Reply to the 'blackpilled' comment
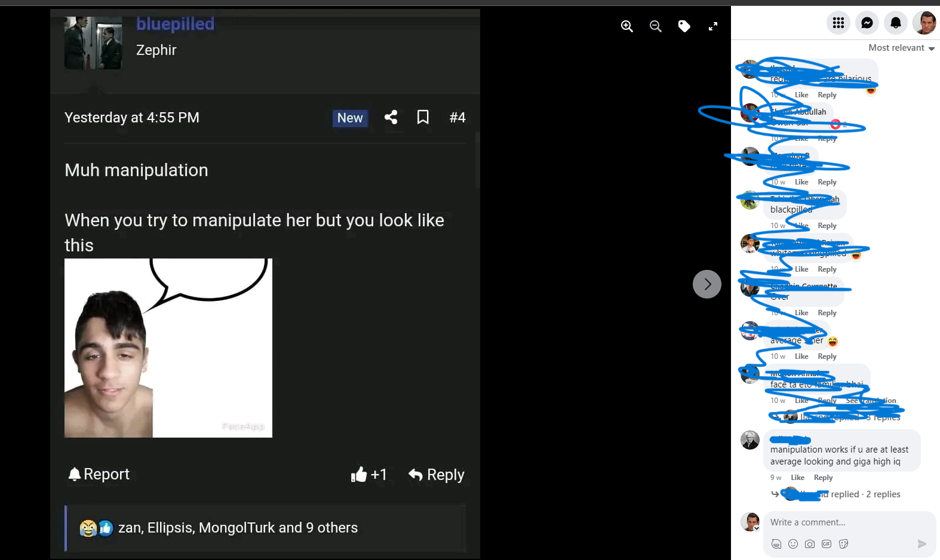The height and width of the screenshot is (560, 940). (x=827, y=226)
